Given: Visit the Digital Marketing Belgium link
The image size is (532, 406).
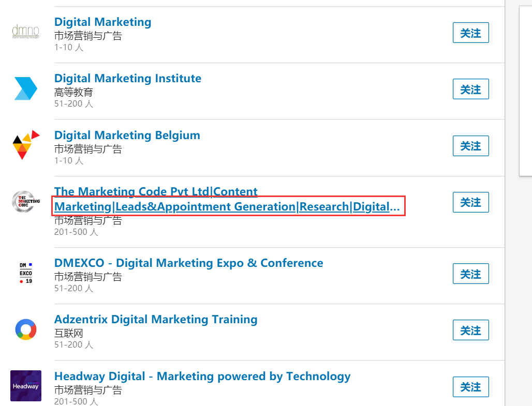Looking at the screenshot, I should click(127, 136).
